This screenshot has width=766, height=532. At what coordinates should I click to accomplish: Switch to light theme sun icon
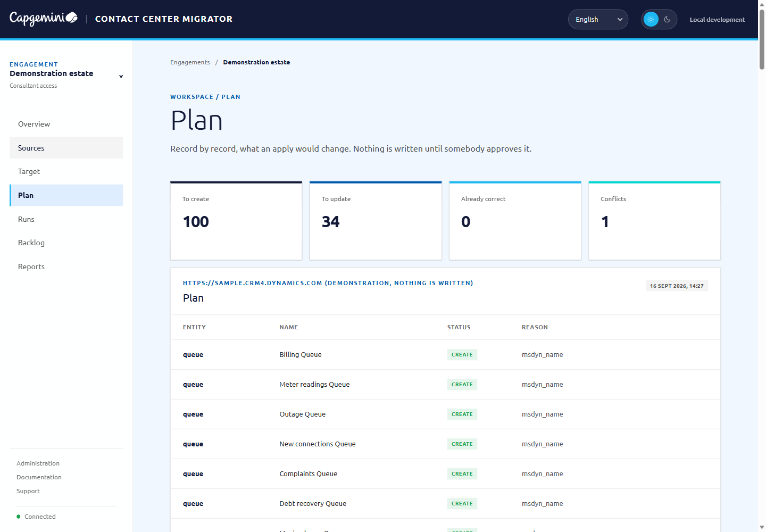click(651, 19)
